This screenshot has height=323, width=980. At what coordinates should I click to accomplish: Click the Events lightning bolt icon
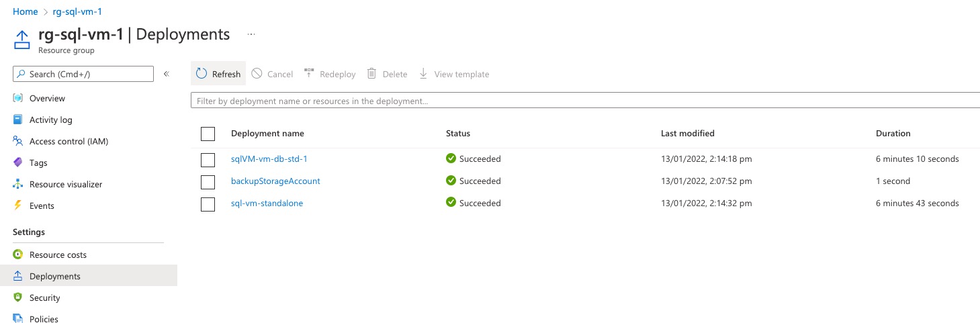(x=18, y=205)
